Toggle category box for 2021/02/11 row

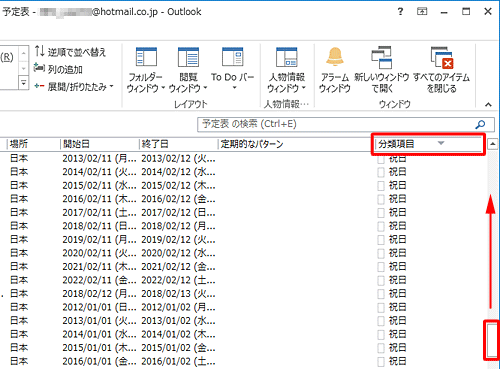coord(381,267)
